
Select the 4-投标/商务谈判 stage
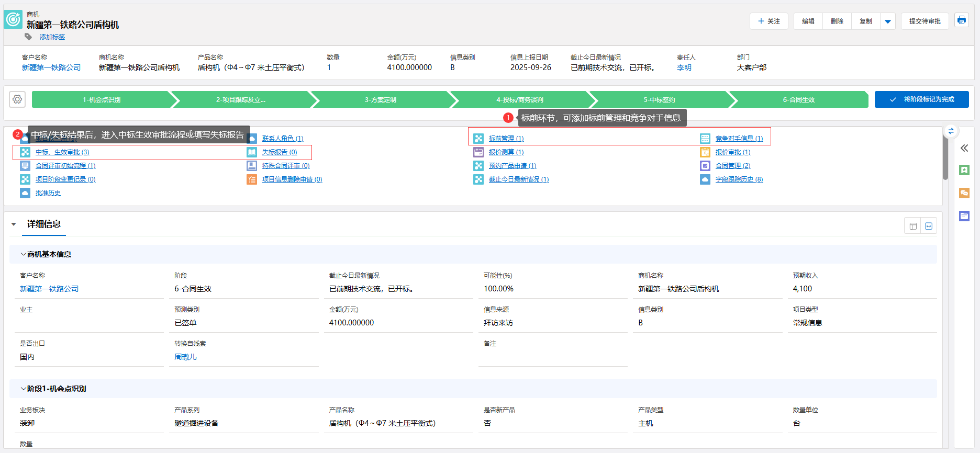(x=520, y=99)
